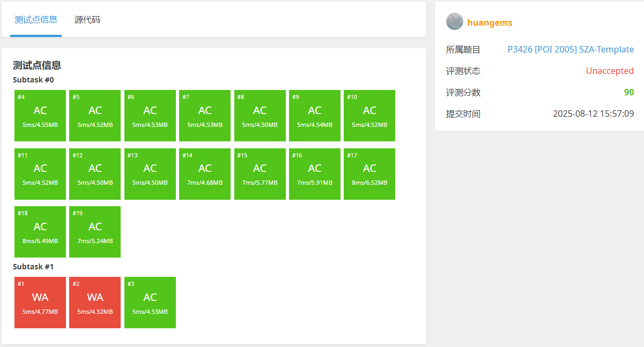Open test case #17 with 8ms/6.52MB
644x347 pixels.
[x=369, y=174]
